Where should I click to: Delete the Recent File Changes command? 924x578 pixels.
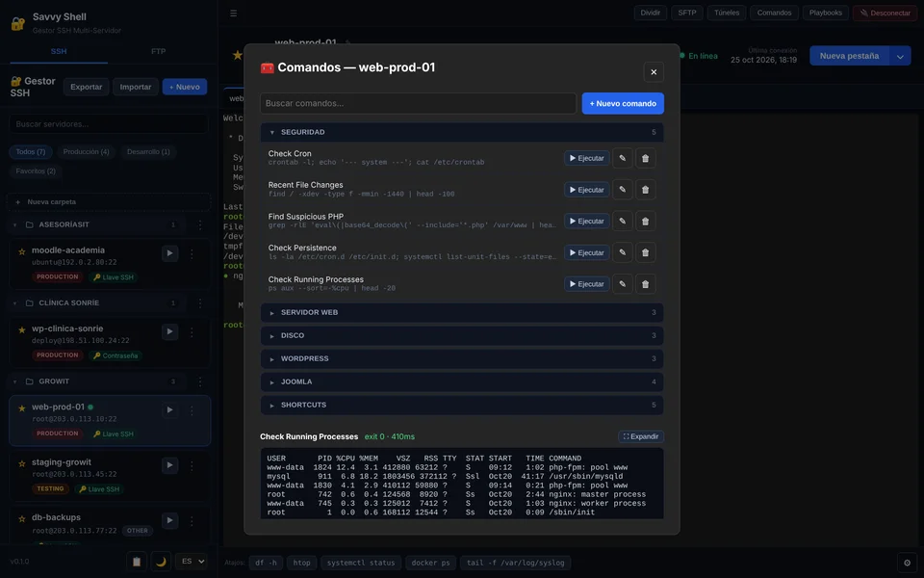coord(645,190)
